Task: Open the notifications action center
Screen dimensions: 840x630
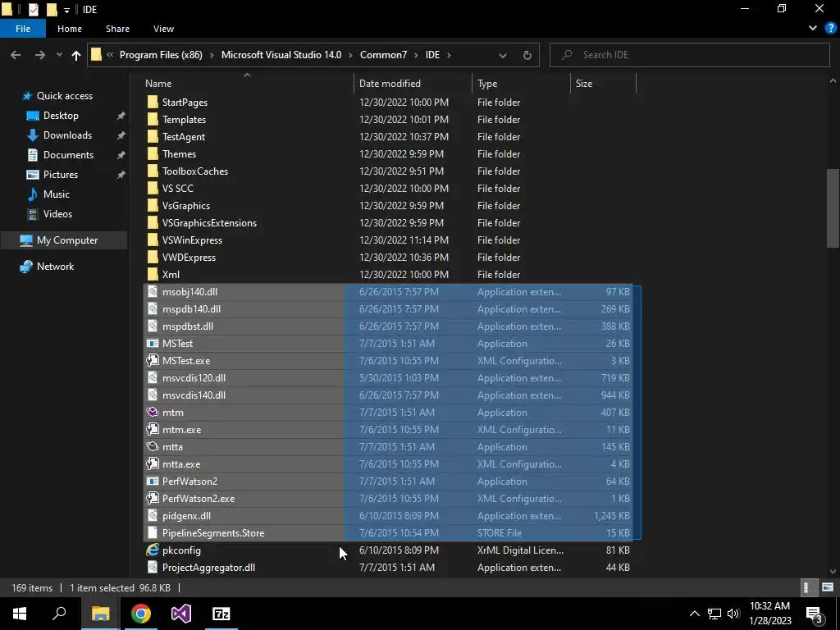Action: point(815,614)
